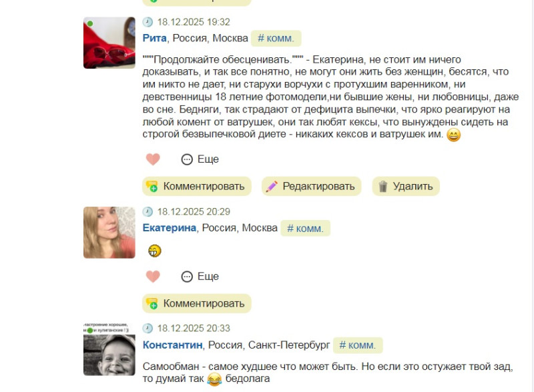Click the grinning emoji in Екатерина's comment
Screen dimensions: 534x392
click(155, 251)
